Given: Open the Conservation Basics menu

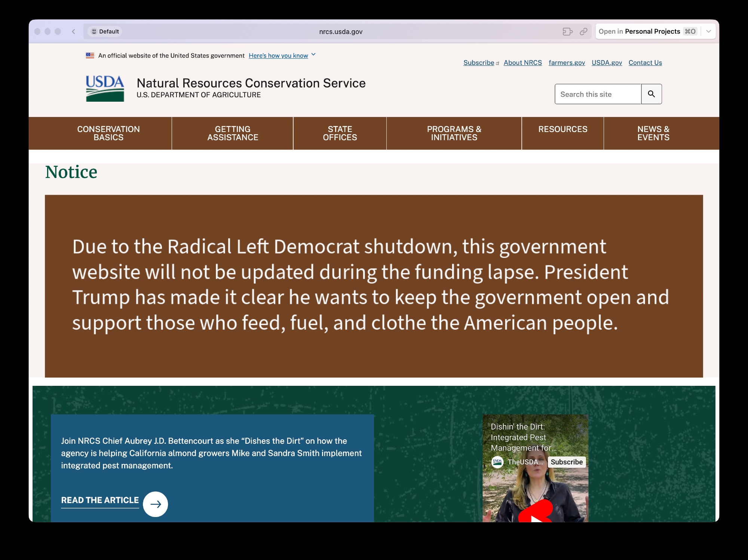Looking at the screenshot, I should click(108, 133).
